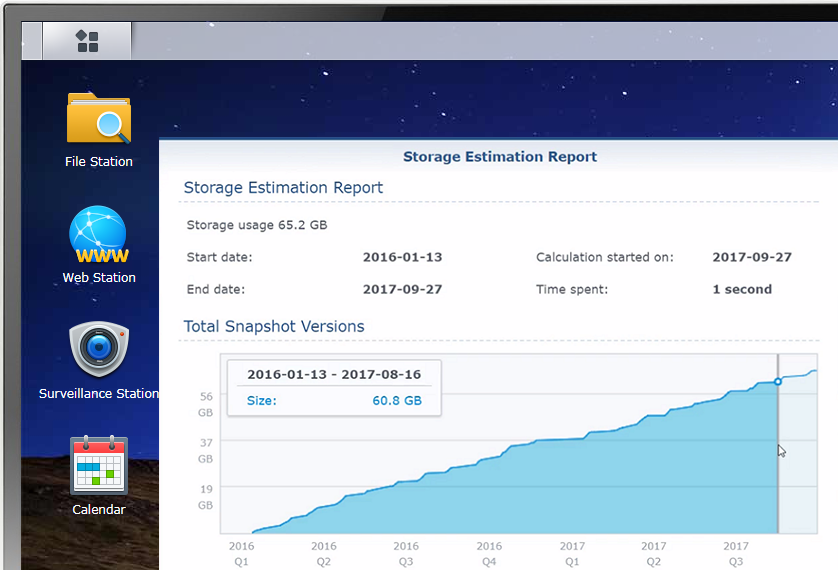
Task: Click the End date value 2017-09-27
Action: coord(402,290)
